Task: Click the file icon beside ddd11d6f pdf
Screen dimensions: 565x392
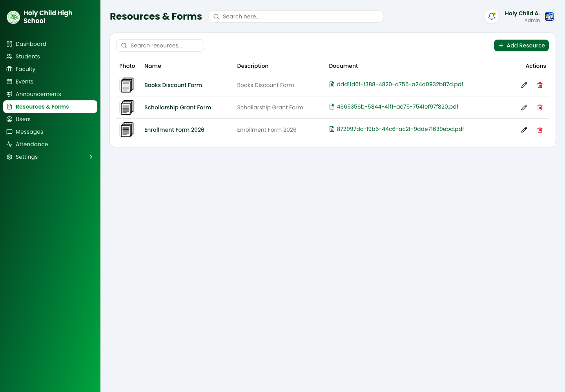Action: pyautogui.click(x=332, y=84)
